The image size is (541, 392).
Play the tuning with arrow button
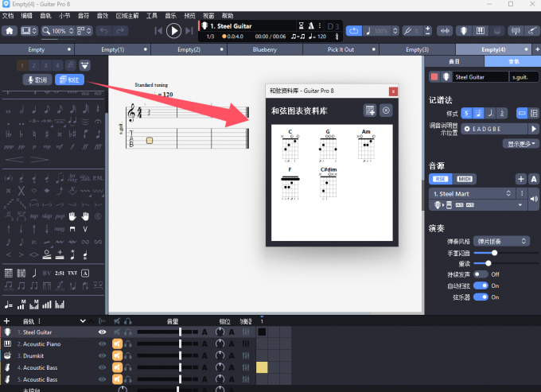(534, 128)
